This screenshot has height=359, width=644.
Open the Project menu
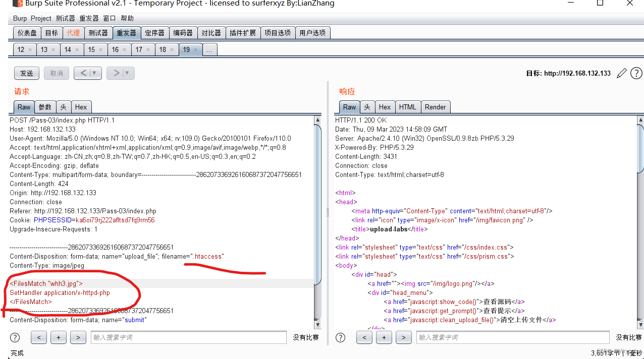41,18
